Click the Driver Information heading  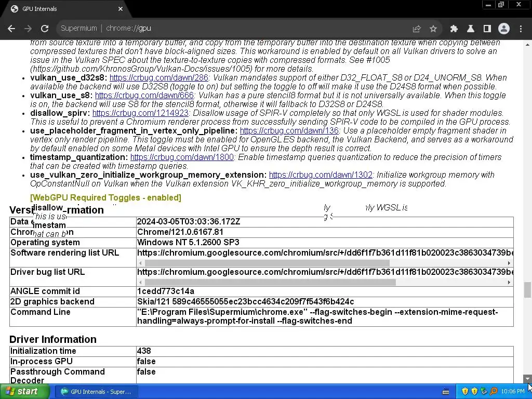[53, 339]
